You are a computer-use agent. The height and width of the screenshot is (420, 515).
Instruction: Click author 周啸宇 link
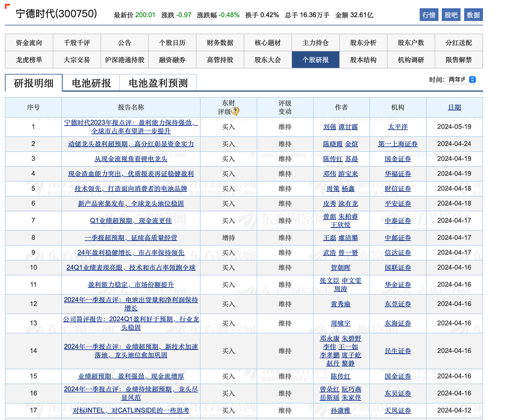[x=341, y=323]
